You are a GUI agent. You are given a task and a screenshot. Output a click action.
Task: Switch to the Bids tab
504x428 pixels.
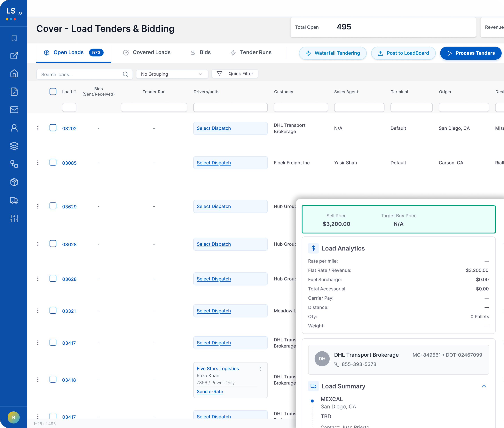tap(201, 52)
